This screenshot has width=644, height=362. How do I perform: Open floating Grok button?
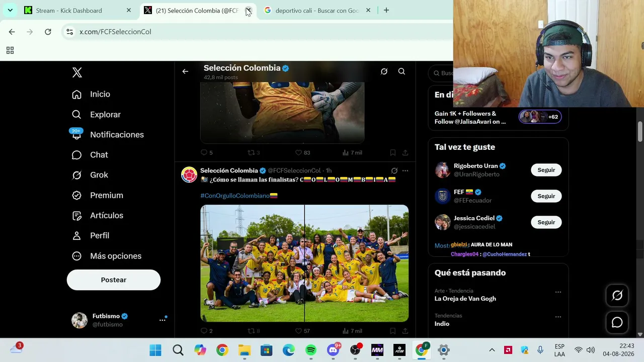[617, 296]
